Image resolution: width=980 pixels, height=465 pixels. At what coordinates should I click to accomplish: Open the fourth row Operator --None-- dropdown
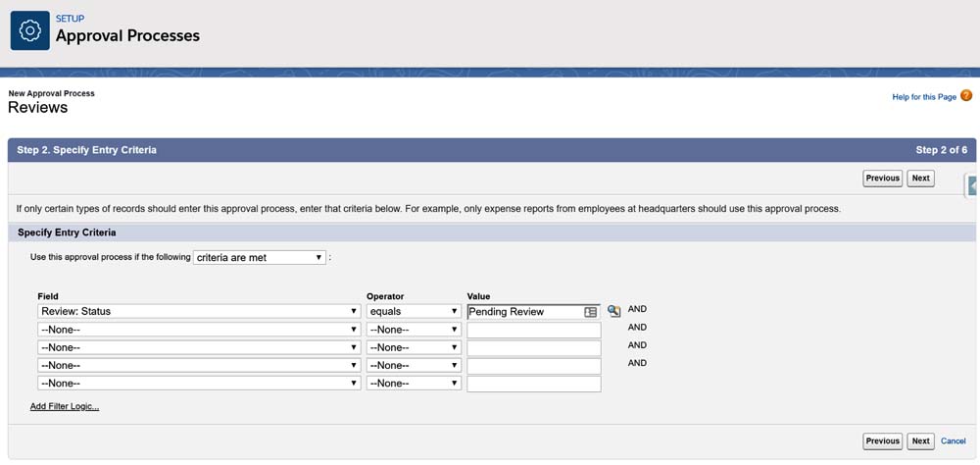(x=414, y=366)
